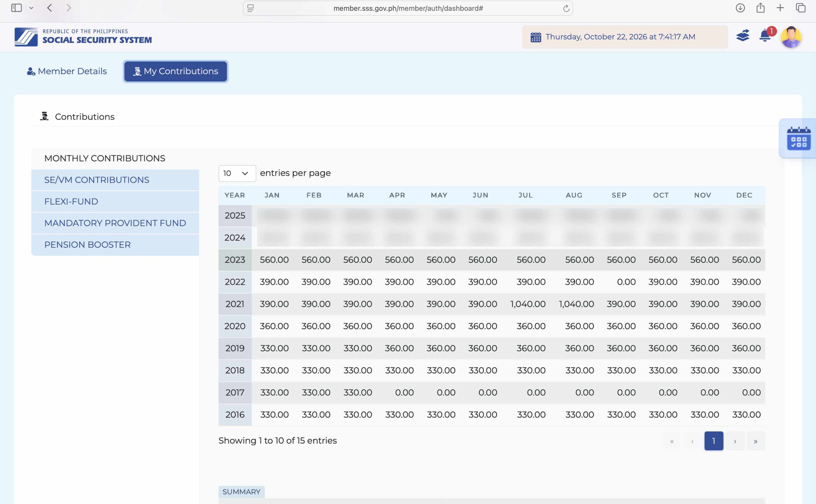Viewport: 816px width, 504px height.
Task: Click the 2021 JUL value 1,040.00
Action: coord(528,304)
